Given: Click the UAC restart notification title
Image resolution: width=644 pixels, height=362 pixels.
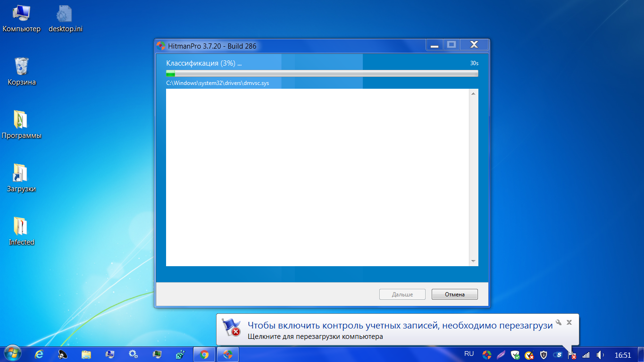Looking at the screenshot, I should 400,326.
